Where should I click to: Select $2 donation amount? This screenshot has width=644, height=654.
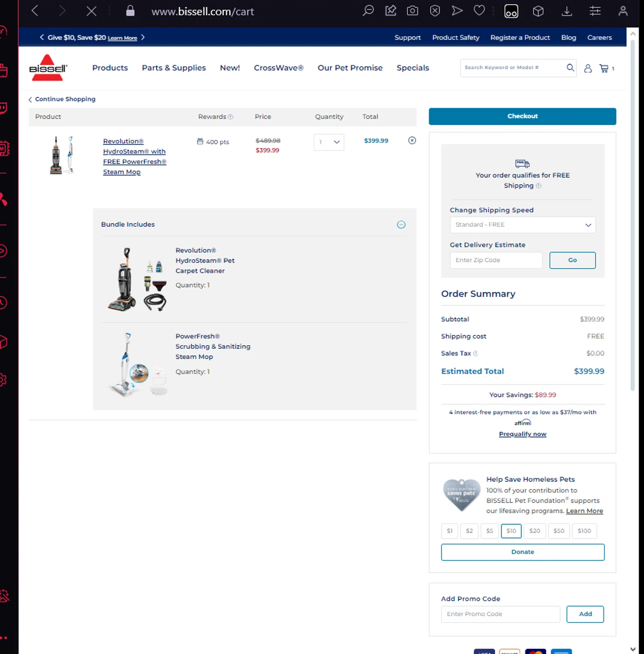point(469,531)
